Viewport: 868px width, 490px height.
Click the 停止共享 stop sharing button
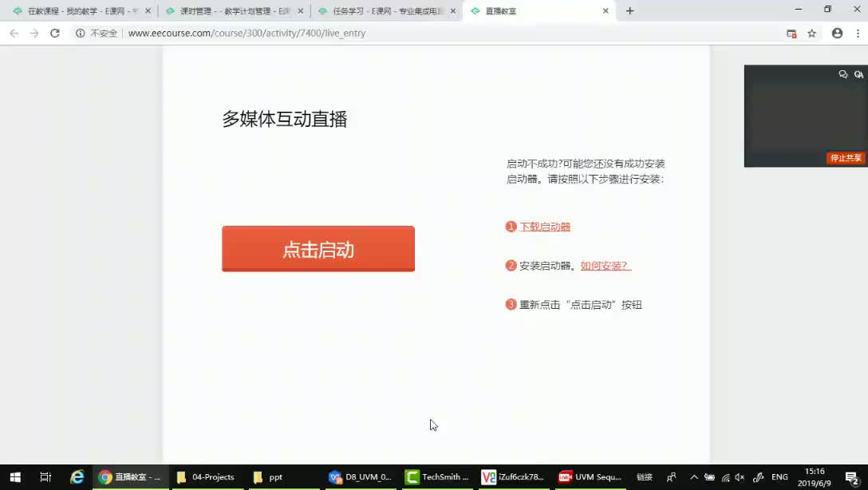846,158
